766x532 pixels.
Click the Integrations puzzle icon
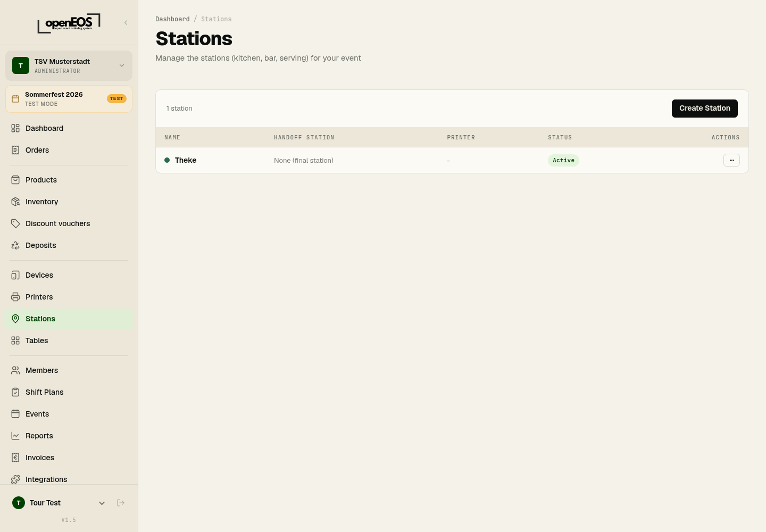[15, 479]
